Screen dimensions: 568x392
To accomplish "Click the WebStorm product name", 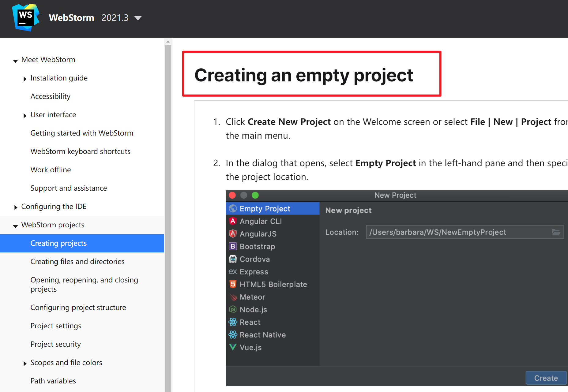I will pyautogui.click(x=71, y=17).
